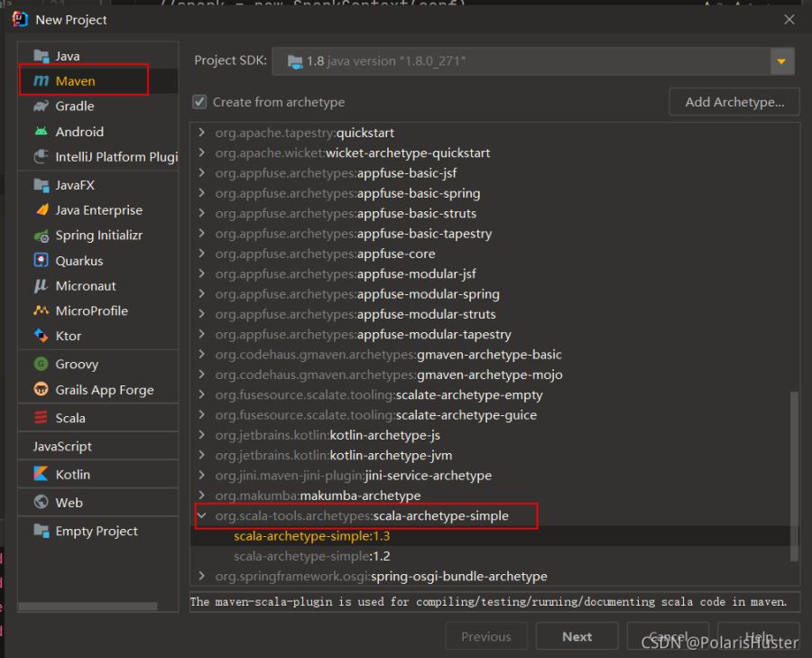
Task: Click the maven-scala-plugin description text
Action: (x=488, y=602)
